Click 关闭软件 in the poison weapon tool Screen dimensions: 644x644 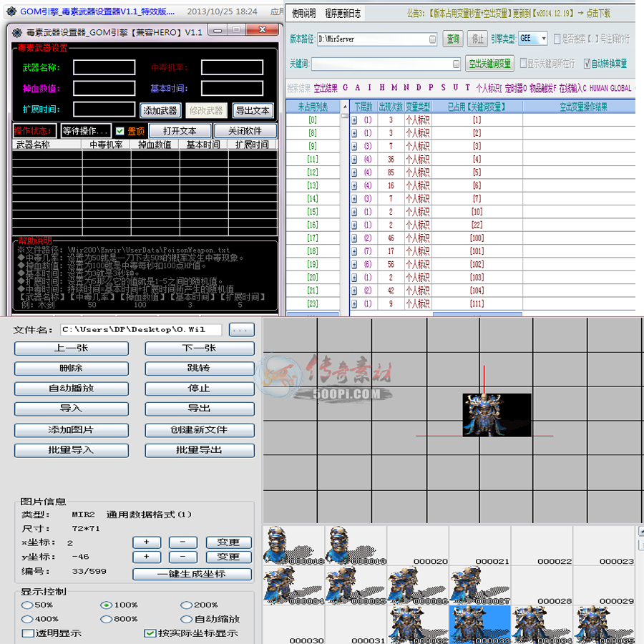coord(245,131)
